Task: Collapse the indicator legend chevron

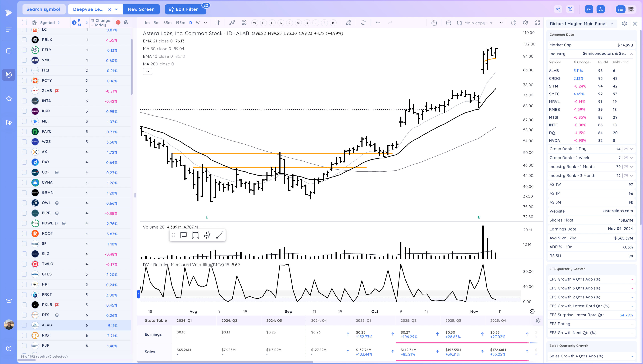Action: 148,71
